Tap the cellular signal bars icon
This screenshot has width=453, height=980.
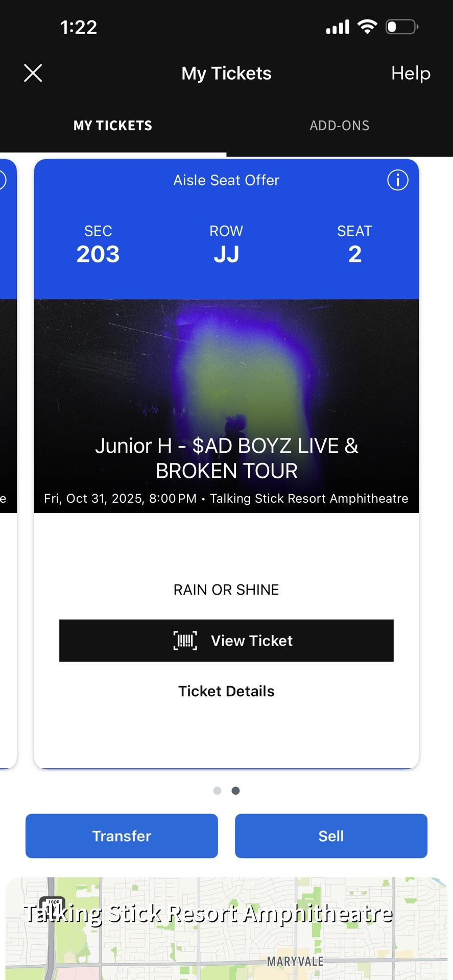(338, 27)
